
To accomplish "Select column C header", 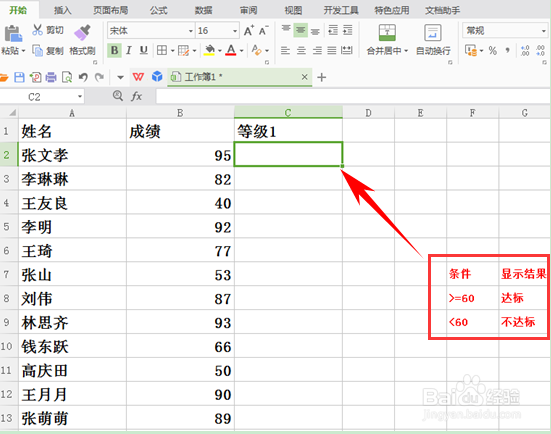I will 288,113.
